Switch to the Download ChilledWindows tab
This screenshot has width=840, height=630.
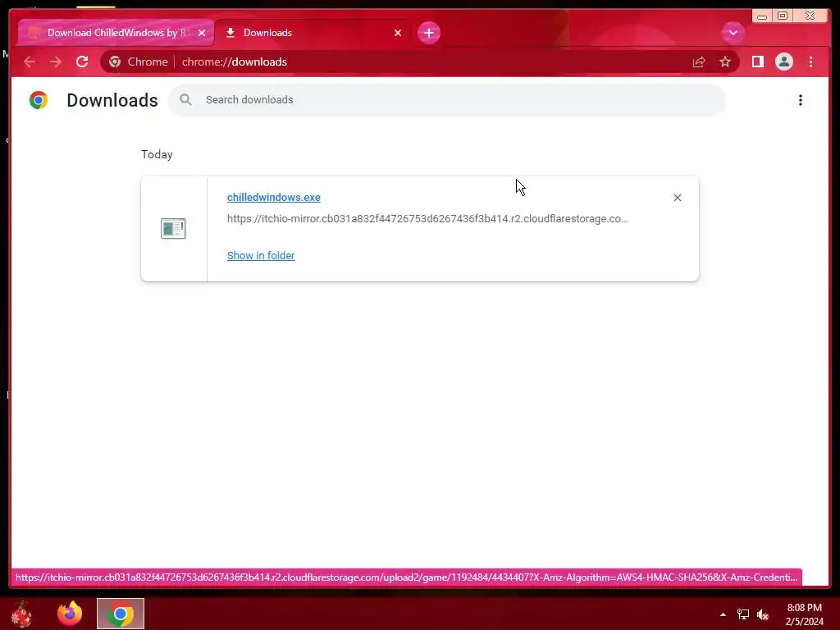[116, 33]
